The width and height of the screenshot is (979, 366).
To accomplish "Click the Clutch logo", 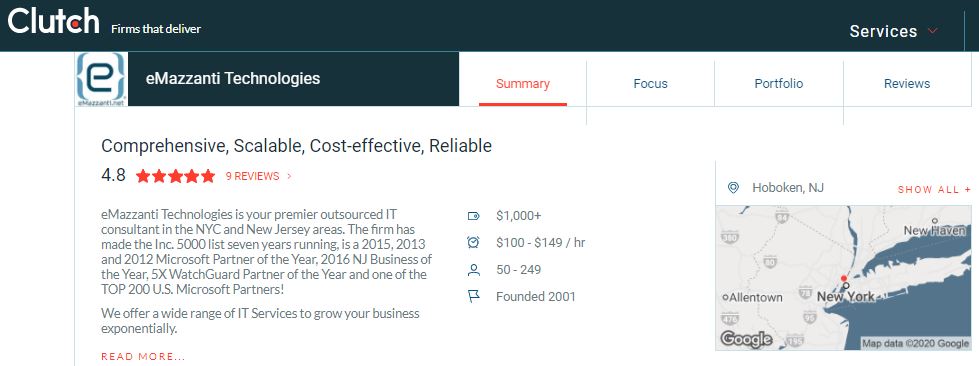I will pos(54,21).
